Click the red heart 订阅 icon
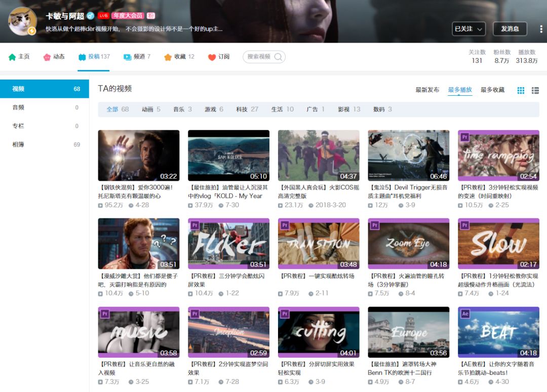Image resolution: width=547 pixels, height=392 pixels. click(x=212, y=57)
